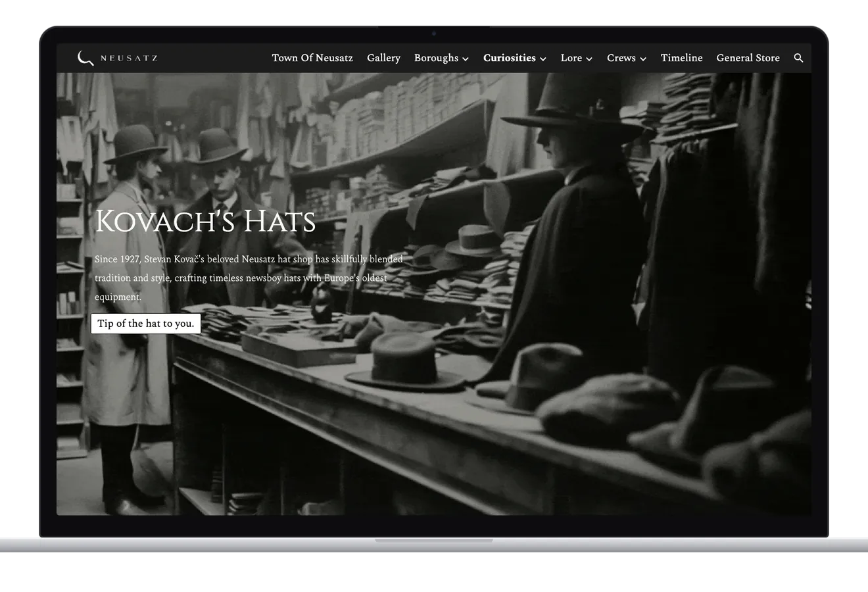
Task: Open the Gallery menu item
Action: point(383,58)
